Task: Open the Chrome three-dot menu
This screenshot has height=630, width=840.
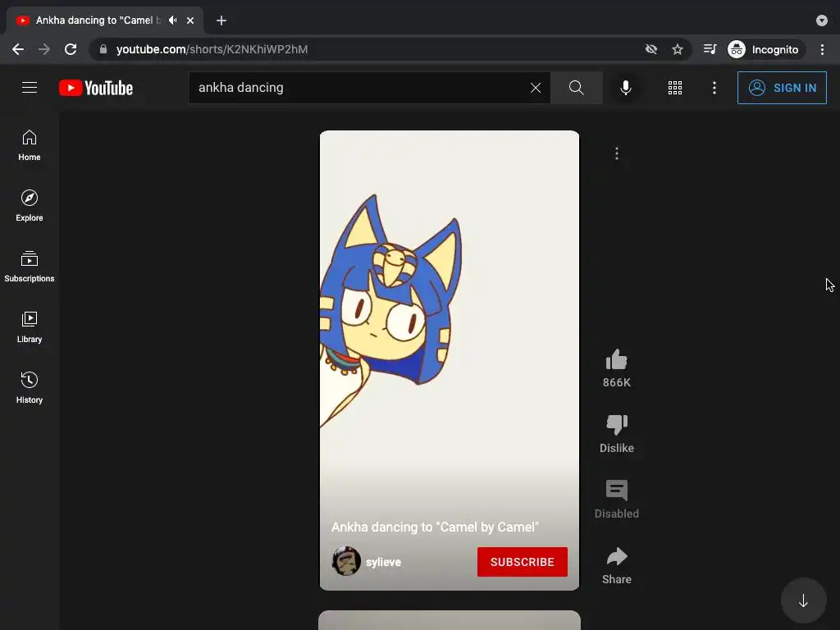Action: 822,49
